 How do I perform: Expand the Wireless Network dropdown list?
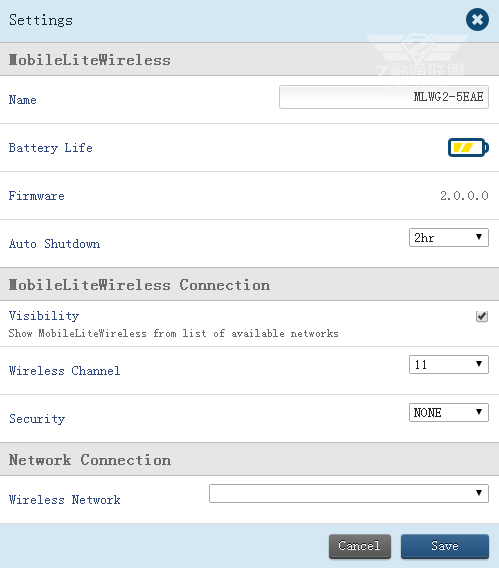349,493
